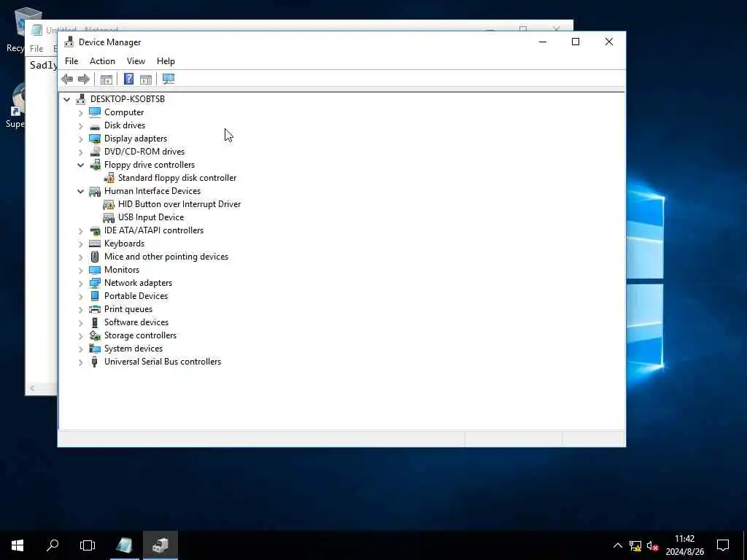Open taskbar search magnifier
The height and width of the screenshot is (560, 747).
(53, 545)
